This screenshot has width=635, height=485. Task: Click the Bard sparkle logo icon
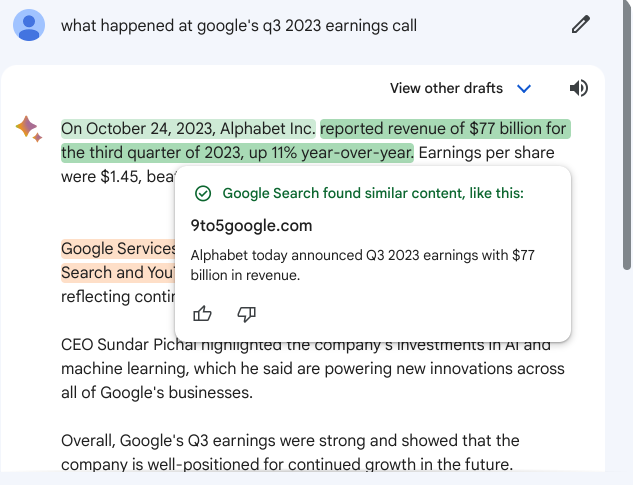pyautogui.click(x=28, y=129)
